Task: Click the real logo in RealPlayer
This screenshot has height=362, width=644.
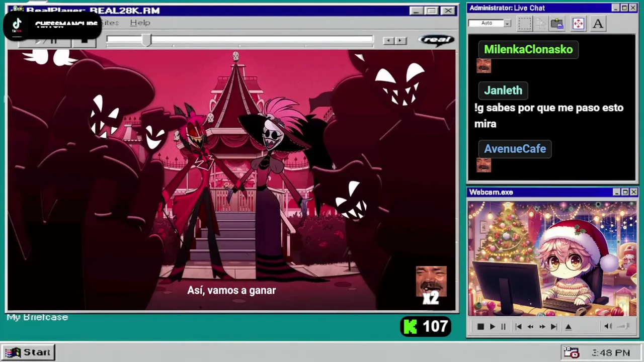Action: coord(436,40)
